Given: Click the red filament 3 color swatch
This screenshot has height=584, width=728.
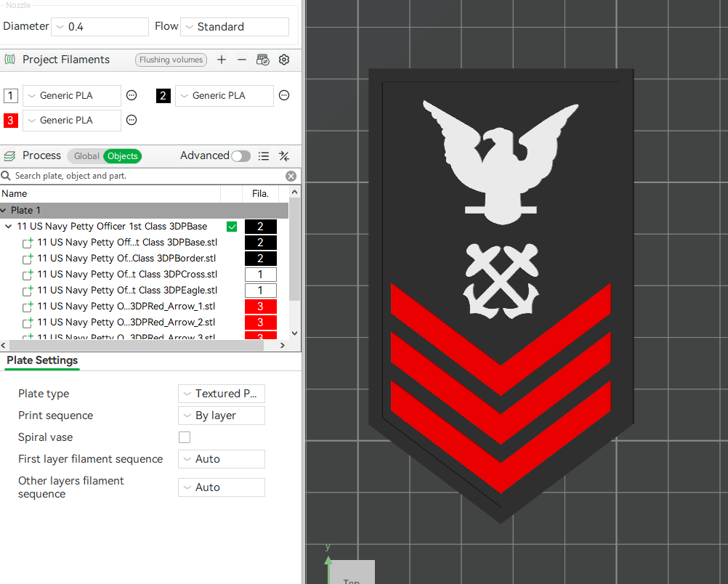Looking at the screenshot, I should (x=9, y=120).
